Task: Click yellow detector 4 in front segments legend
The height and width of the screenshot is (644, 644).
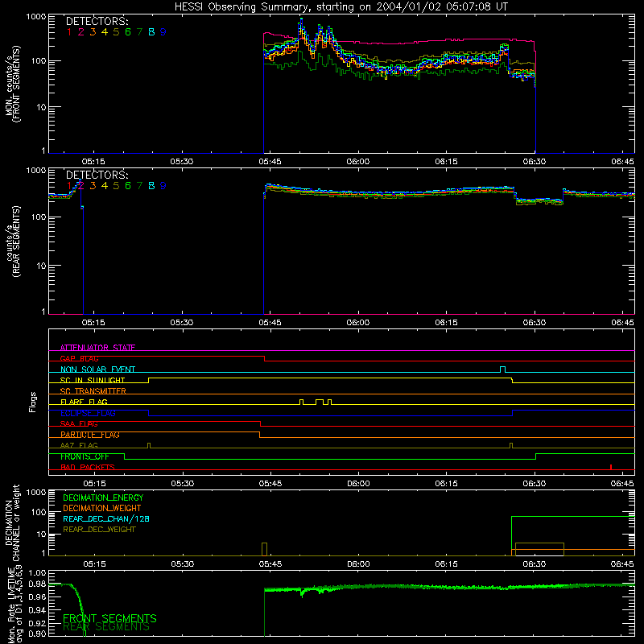Action: (105, 32)
